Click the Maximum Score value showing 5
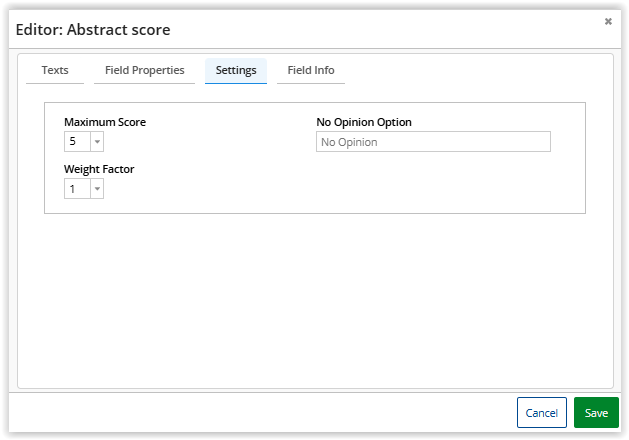 click(x=76, y=142)
